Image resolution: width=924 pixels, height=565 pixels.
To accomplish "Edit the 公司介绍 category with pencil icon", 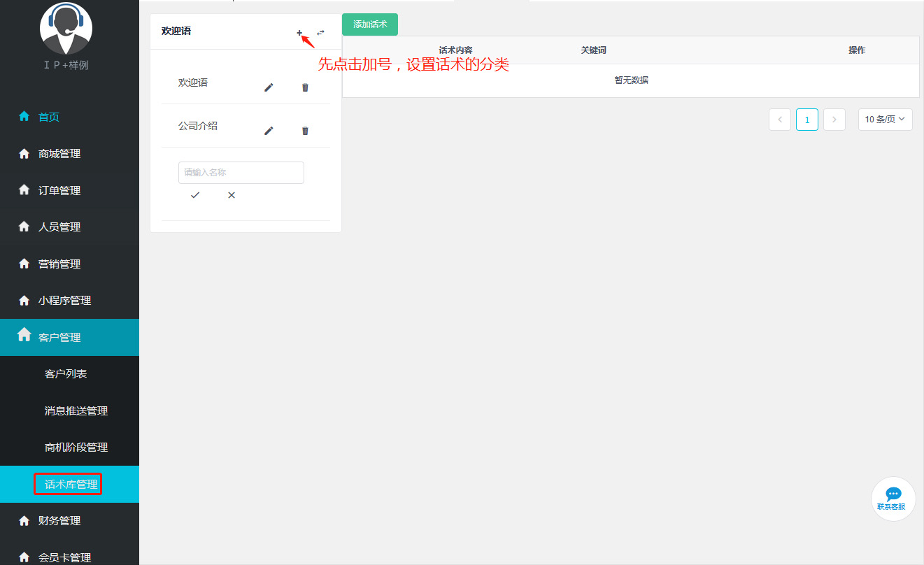I will click(x=269, y=131).
